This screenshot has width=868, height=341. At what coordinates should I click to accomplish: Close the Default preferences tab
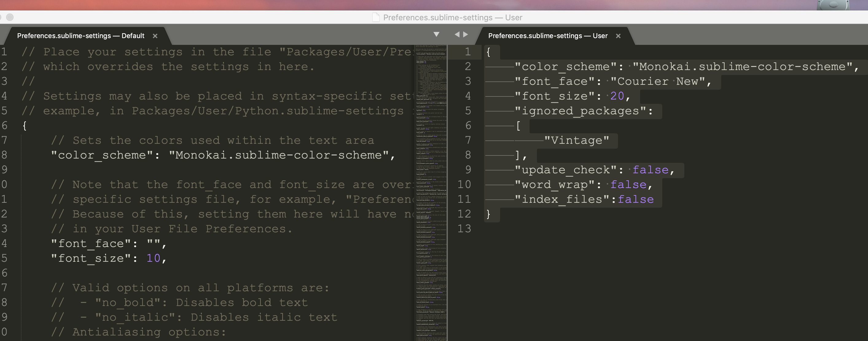pos(155,36)
